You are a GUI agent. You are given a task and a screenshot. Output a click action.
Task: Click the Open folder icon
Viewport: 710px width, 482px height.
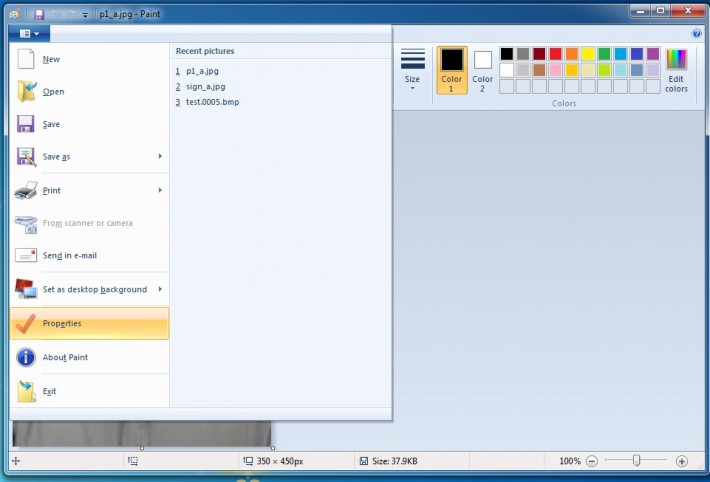pos(26,91)
